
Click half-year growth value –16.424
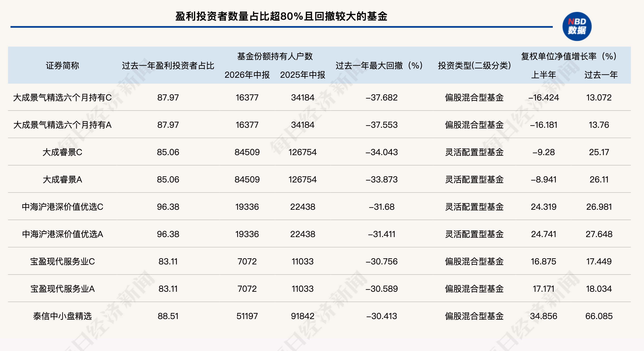(x=543, y=98)
